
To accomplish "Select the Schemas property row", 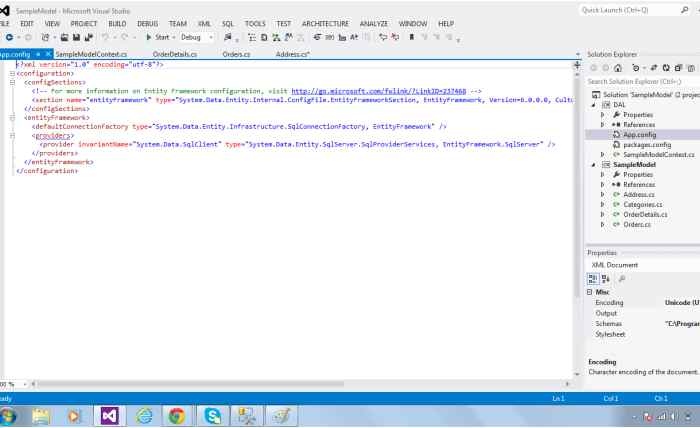I will coord(643,324).
